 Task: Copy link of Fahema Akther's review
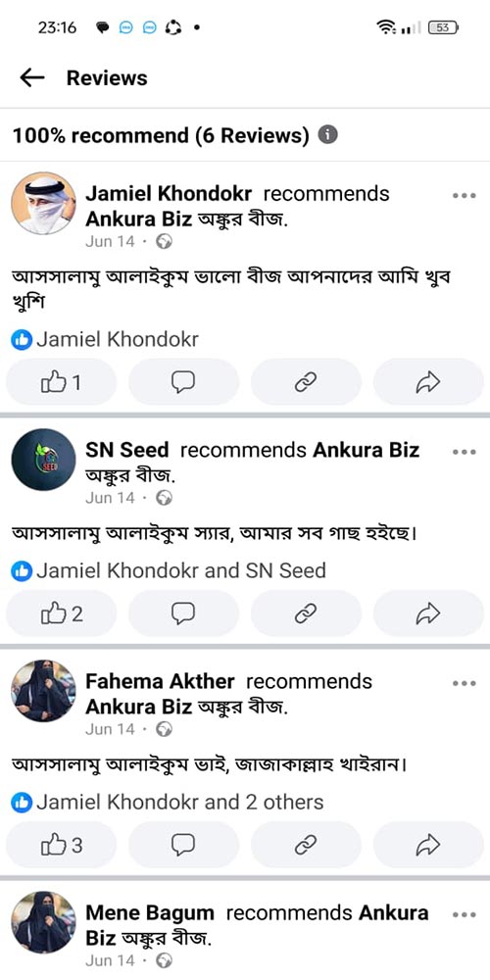click(x=306, y=845)
